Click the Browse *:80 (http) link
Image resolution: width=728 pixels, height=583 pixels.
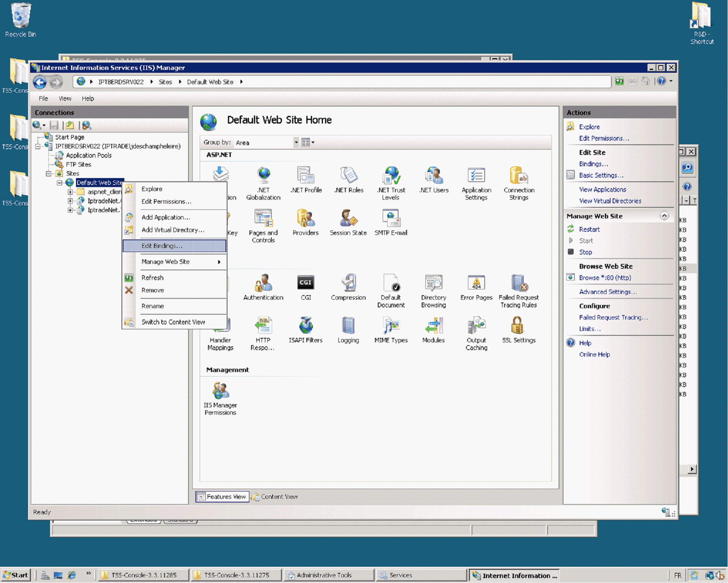[604, 278]
